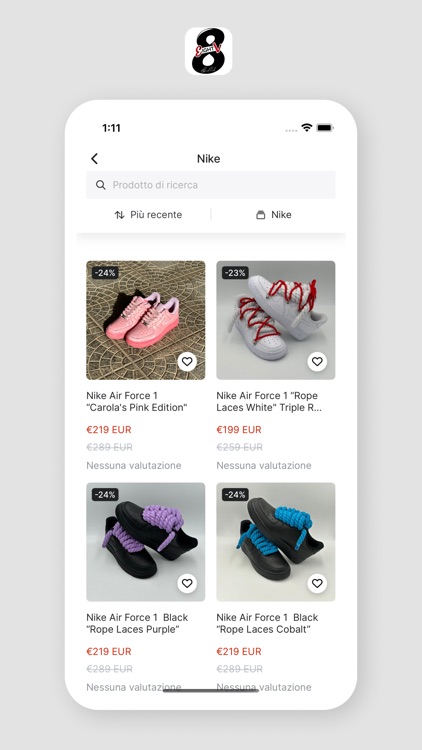The height and width of the screenshot is (750, 422).
Task: Click the Eight logo app icon
Action: point(209,51)
